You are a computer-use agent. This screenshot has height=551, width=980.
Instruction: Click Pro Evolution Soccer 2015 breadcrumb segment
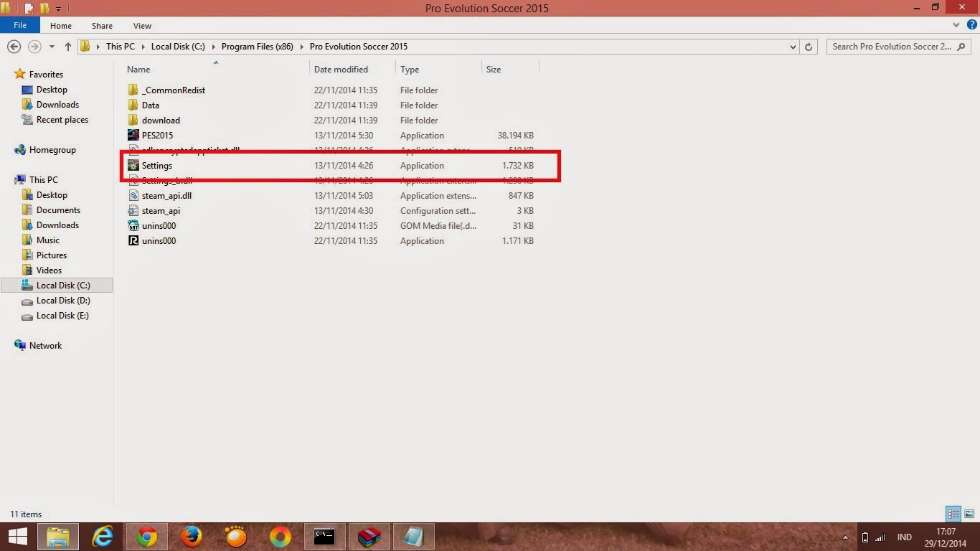359,47
